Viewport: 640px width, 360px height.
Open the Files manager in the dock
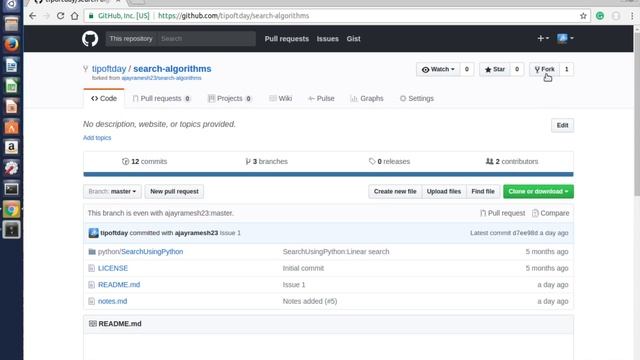click(11, 24)
